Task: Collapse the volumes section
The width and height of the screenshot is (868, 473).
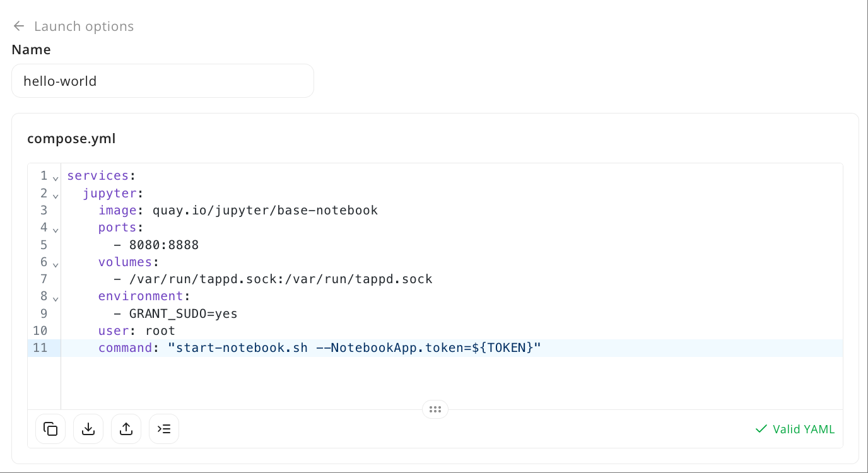Action: 56,264
